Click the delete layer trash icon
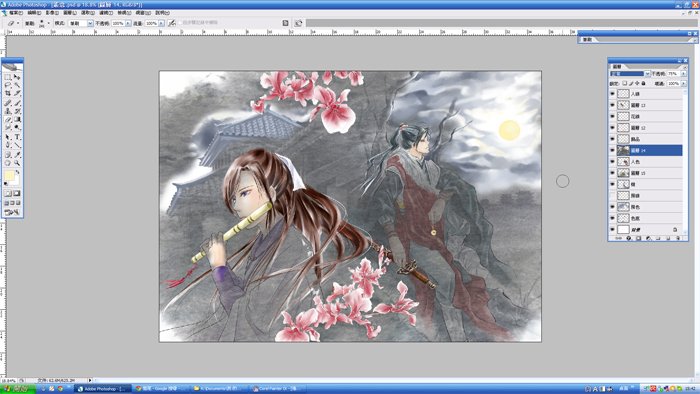This screenshot has width=700, height=394. click(x=678, y=238)
